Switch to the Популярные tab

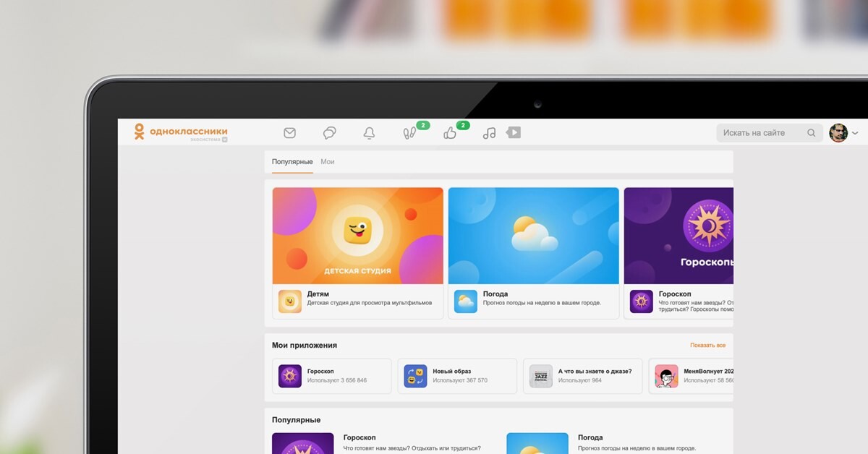pos(292,162)
